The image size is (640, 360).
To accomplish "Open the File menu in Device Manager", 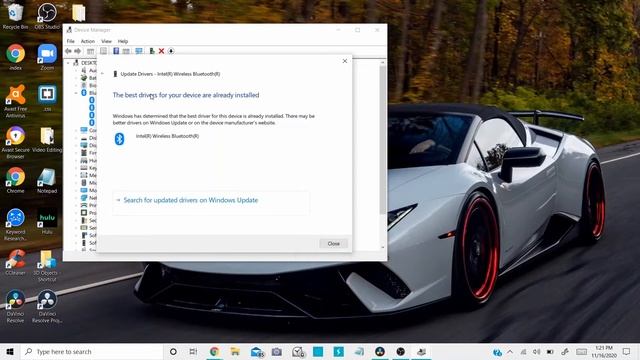I will tap(71, 41).
